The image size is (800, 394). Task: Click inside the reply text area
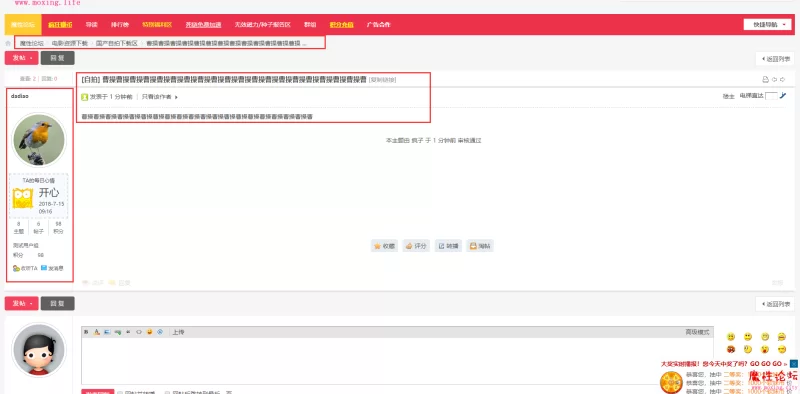[x=397, y=360]
